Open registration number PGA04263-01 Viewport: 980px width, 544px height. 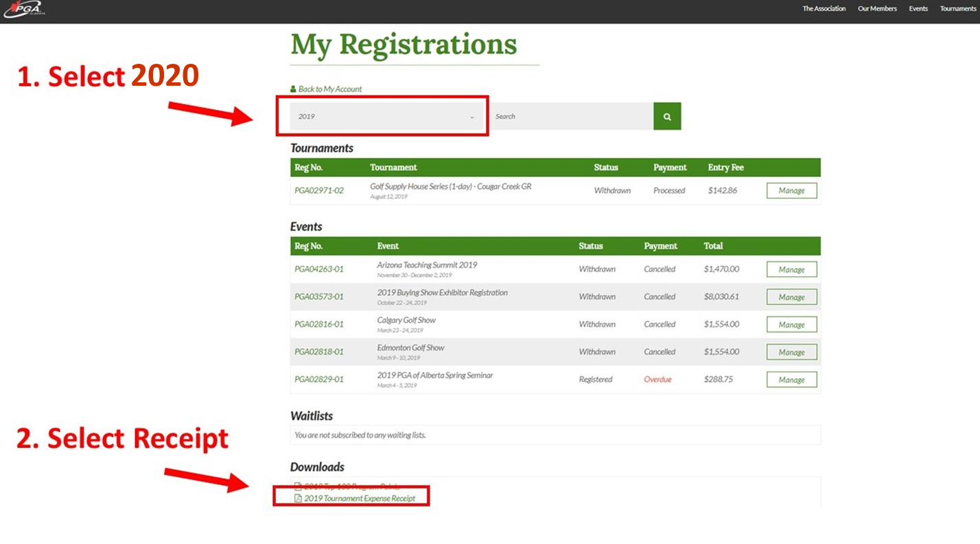(319, 270)
